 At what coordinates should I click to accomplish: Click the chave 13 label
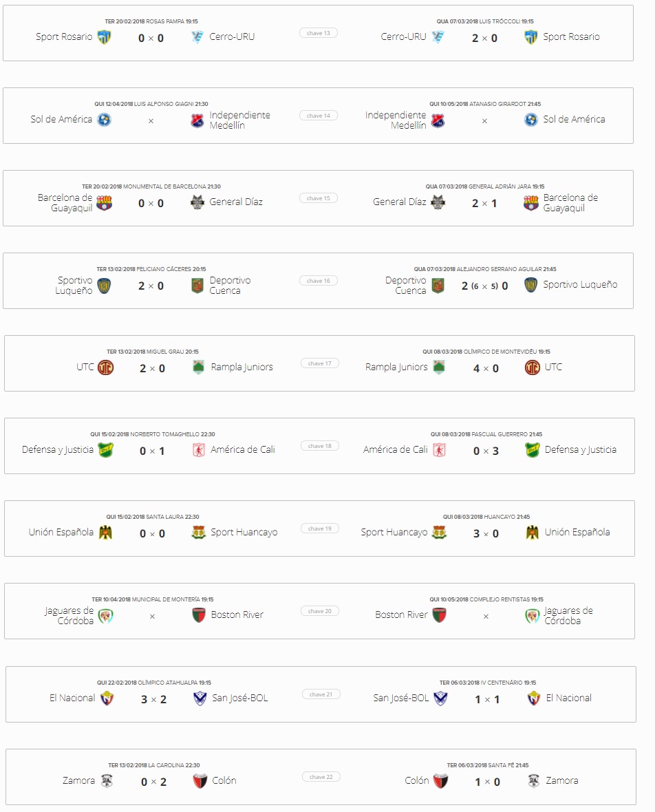[x=319, y=32]
